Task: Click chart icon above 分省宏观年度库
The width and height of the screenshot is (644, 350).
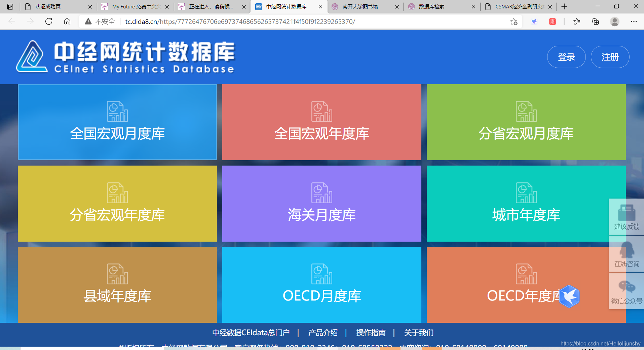Action: click(x=117, y=193)
